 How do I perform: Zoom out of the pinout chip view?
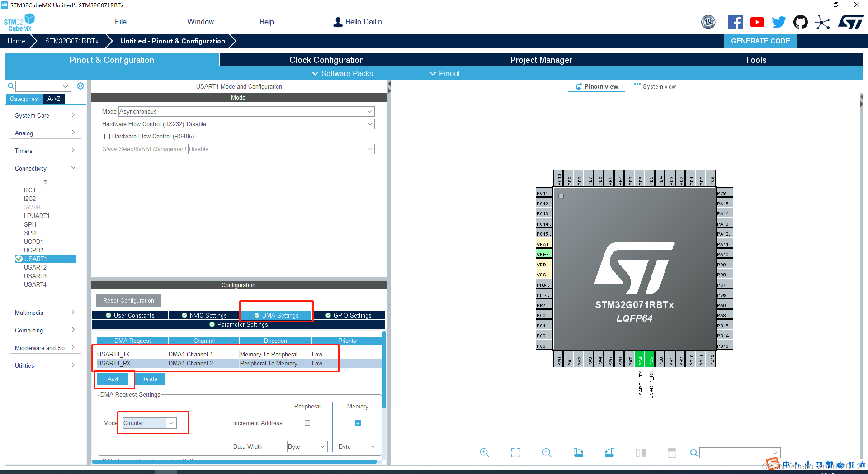(547, 453)
